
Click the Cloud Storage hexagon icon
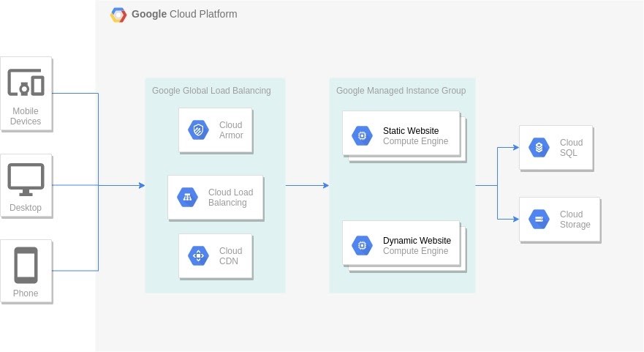(x=539, y=220)
